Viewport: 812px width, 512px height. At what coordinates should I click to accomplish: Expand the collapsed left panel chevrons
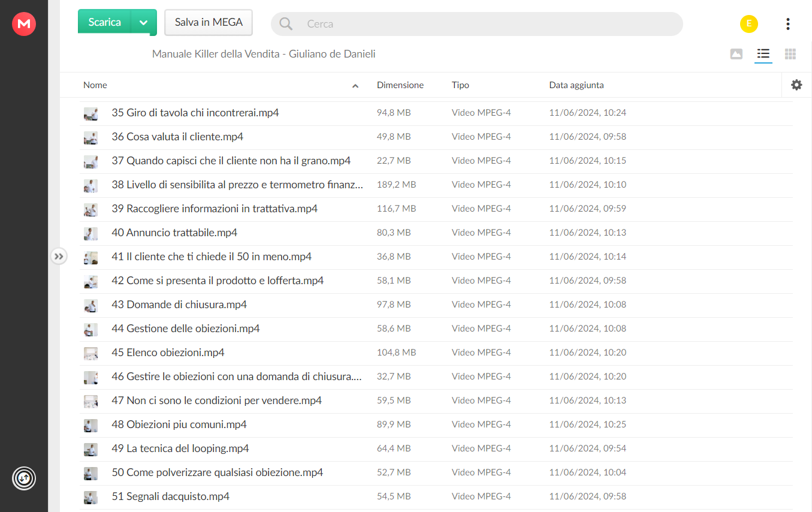(58, 257)
